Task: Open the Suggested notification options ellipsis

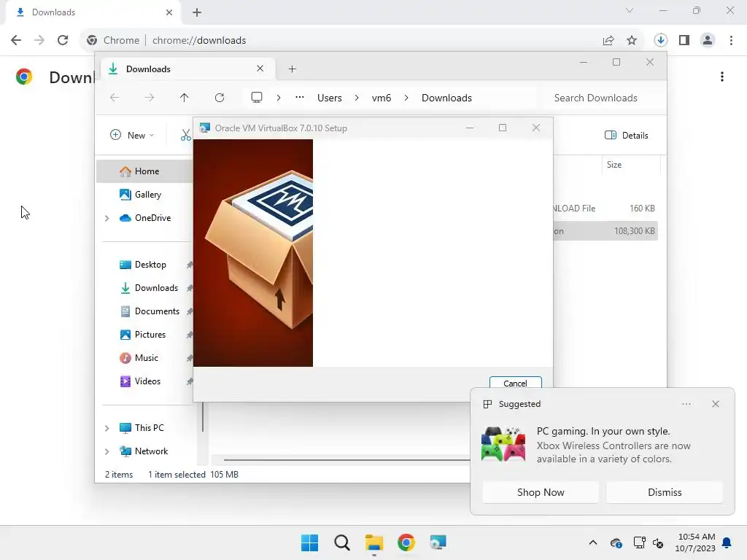Action: pos(686,404)
